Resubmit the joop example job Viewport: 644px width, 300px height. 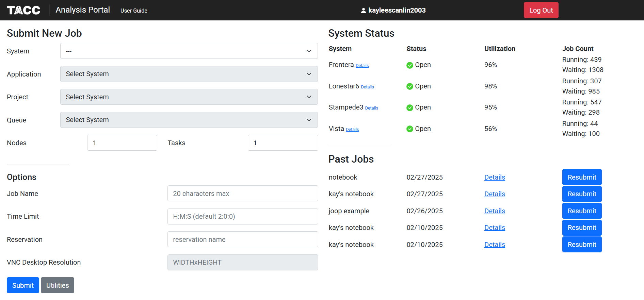(582, 211)
